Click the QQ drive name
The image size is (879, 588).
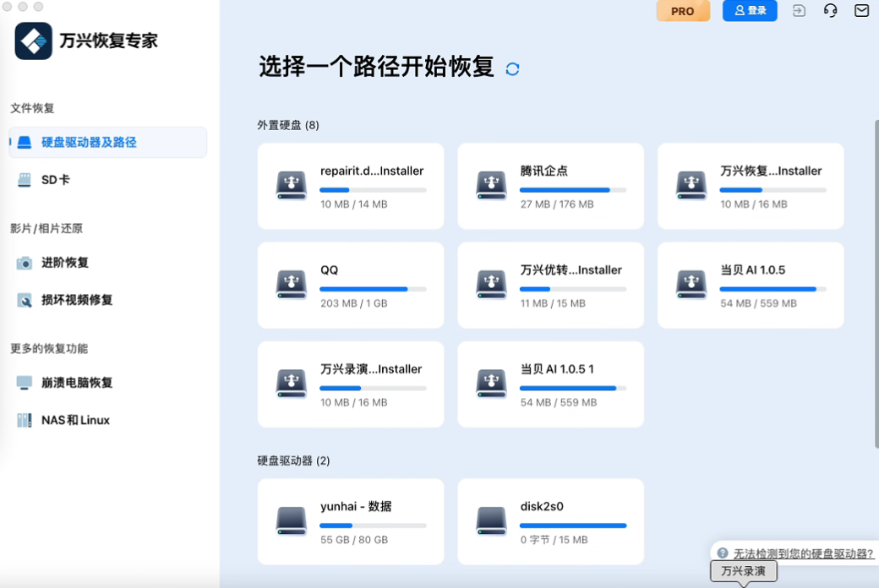[x=329, y=270]
